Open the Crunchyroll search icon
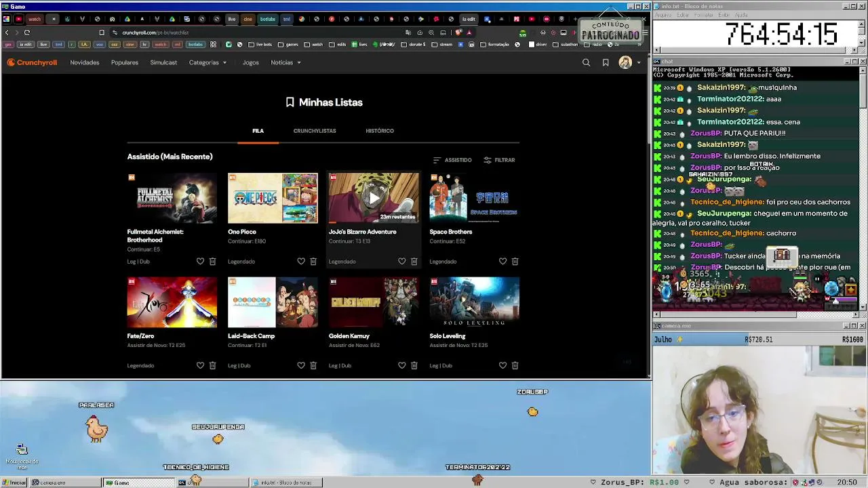 587,62
